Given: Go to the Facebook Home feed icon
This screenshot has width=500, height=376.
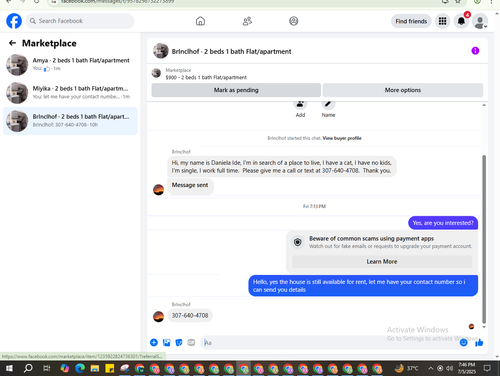Looking at the screenshot, I should coord(200,21).
